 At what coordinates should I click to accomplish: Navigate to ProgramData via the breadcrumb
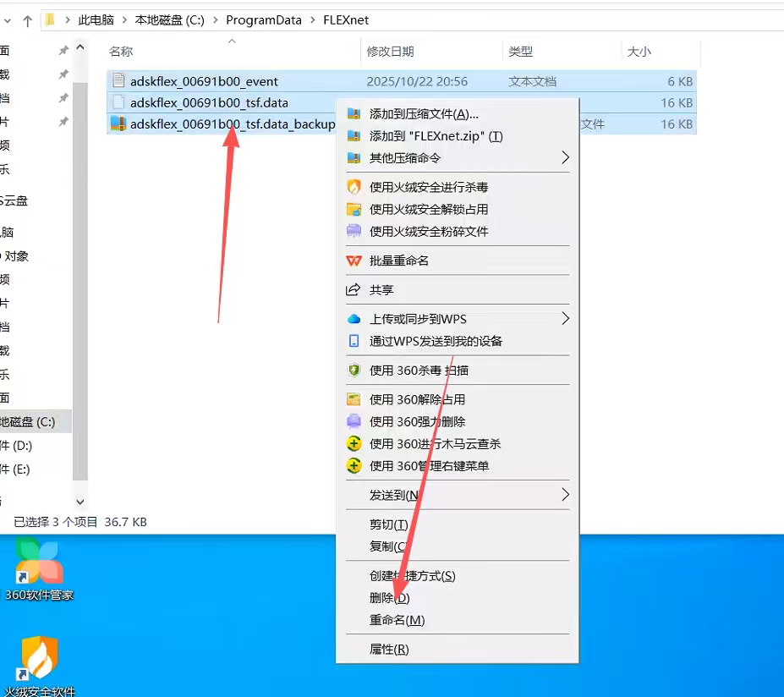point(264,19)
